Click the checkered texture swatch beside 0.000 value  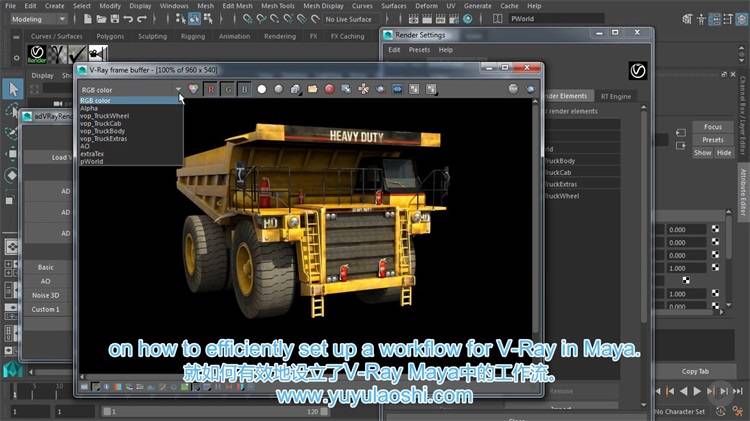714,229
